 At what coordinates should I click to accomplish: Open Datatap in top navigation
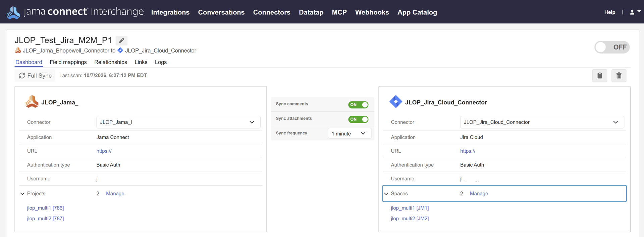click(x=311, y=12)
